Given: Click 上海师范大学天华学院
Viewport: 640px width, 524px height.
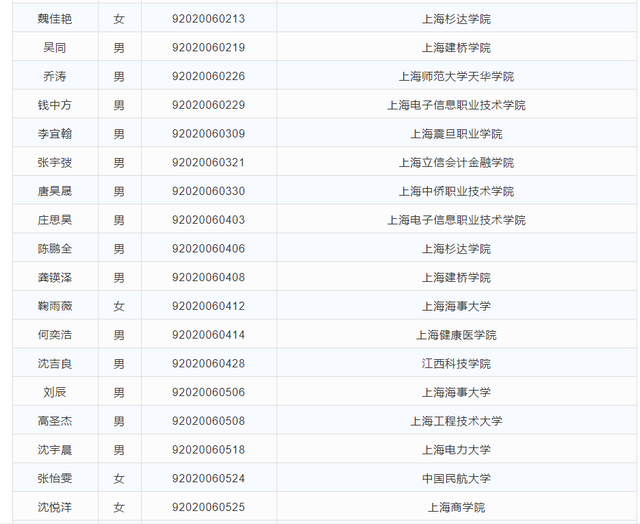Looking at the screenshot, I should pos(456,76).
